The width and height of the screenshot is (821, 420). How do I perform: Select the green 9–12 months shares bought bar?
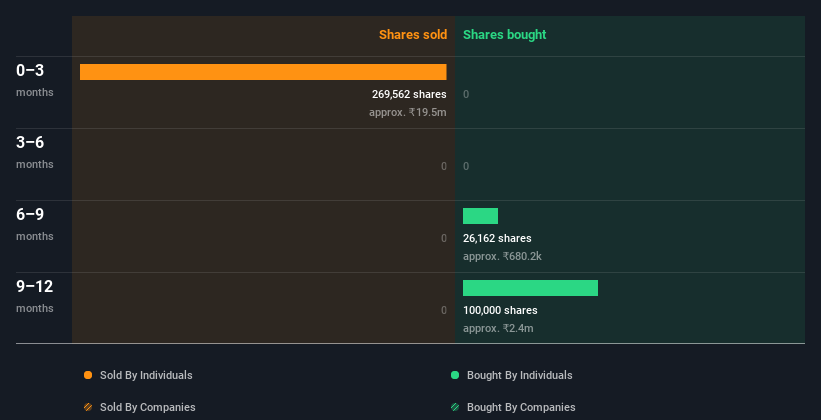(x=530, y=288)
